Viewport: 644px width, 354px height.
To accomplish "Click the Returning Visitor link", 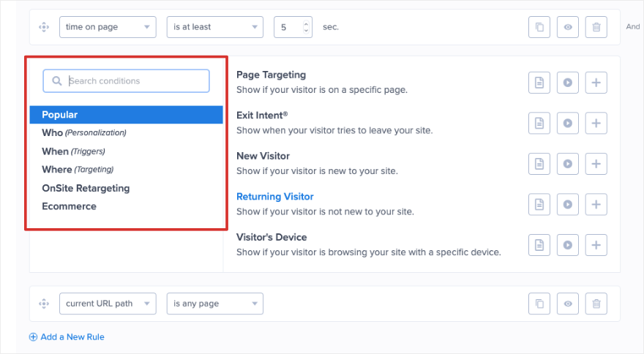I will (274, 197).
